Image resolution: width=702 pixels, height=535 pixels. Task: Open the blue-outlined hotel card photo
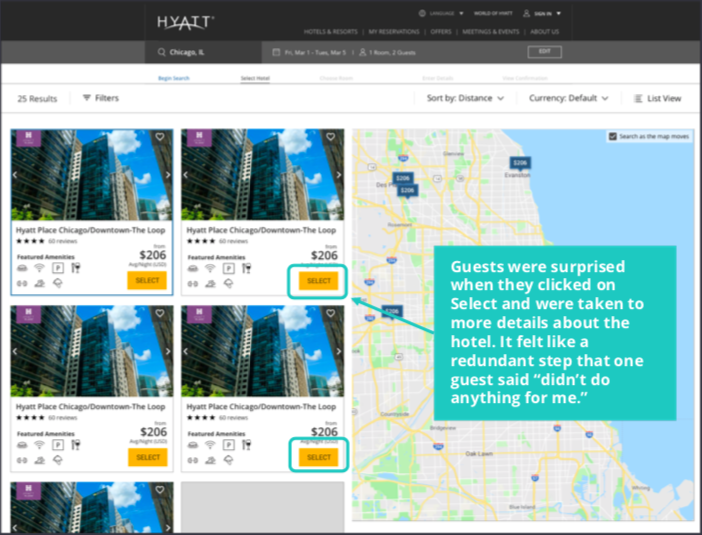(92, 175)
